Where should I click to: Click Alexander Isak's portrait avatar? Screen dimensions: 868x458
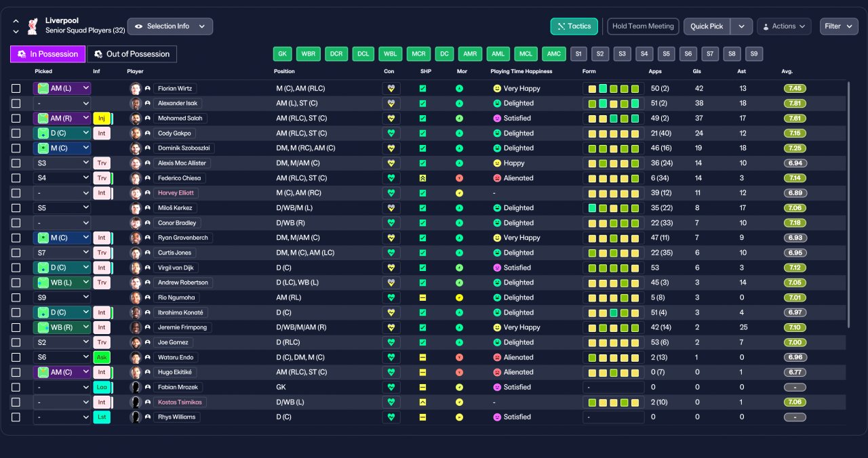136,104
